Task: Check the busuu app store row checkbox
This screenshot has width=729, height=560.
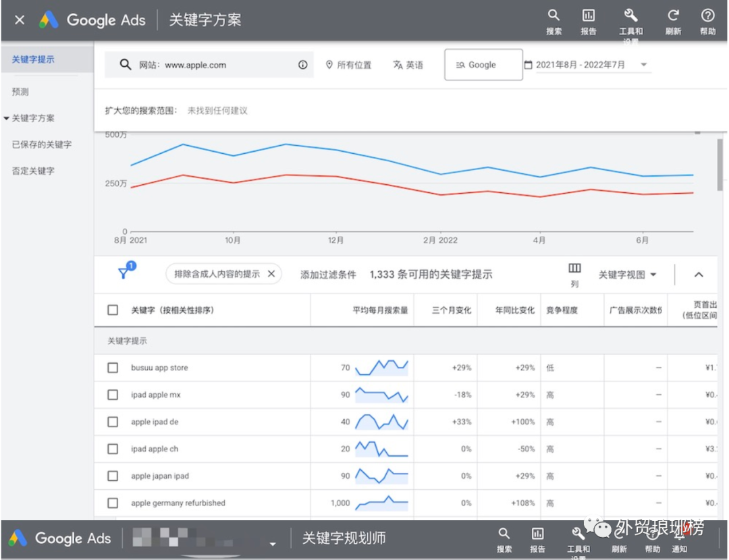Action: (113, 368)
